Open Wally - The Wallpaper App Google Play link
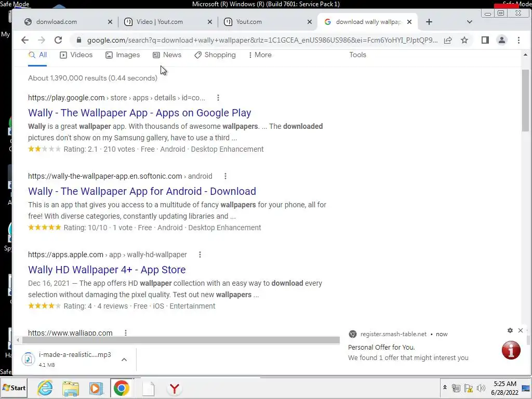Viewport: 532px width, 399px height. tap(139, 113)
